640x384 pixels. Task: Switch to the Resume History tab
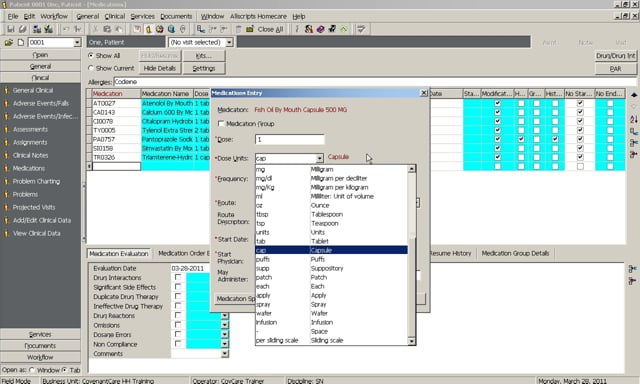tap(450, 253)
